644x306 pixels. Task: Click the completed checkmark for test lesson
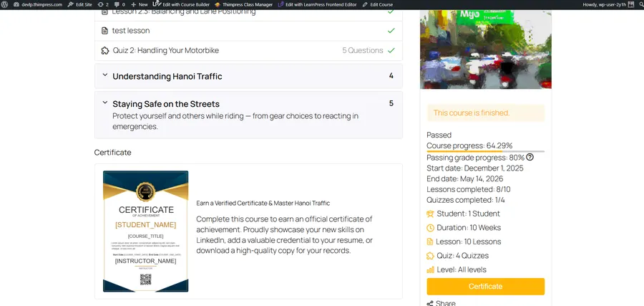(x=391, y=30)
